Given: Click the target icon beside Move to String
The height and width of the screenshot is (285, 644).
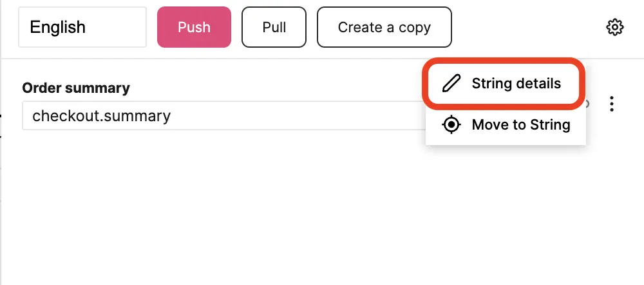Looking at the screenshot, I should [x=453, y=124].
